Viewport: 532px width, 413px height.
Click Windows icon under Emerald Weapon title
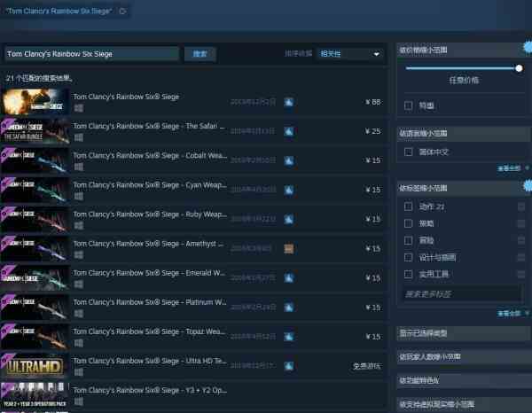pos(79,284)
